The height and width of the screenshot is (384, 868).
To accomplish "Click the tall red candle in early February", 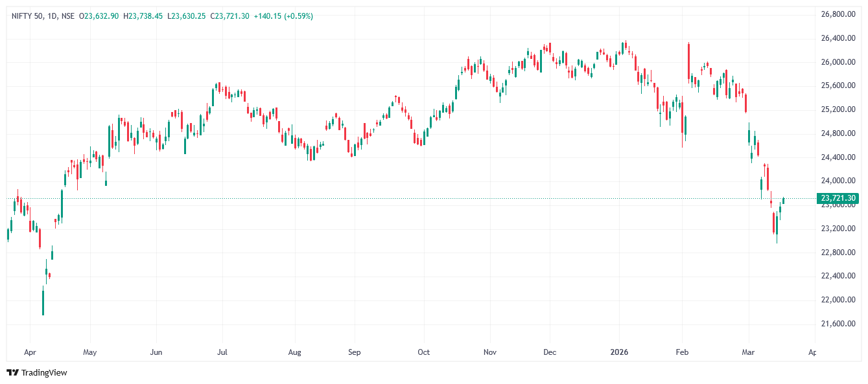I will point(688,62).
